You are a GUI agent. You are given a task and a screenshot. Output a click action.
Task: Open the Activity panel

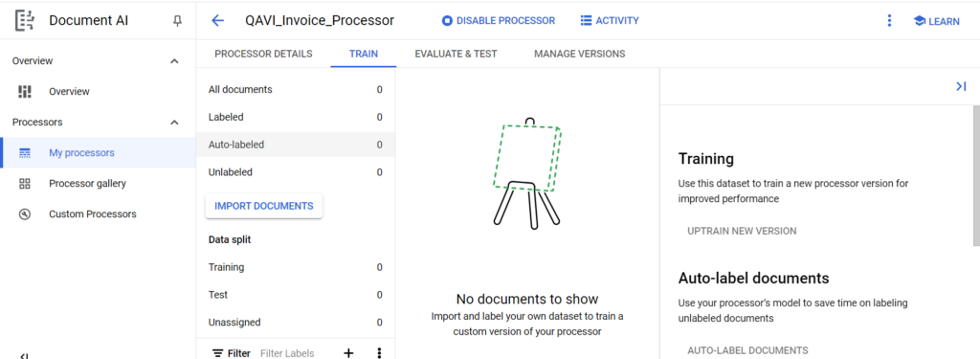tap(610, 21)
